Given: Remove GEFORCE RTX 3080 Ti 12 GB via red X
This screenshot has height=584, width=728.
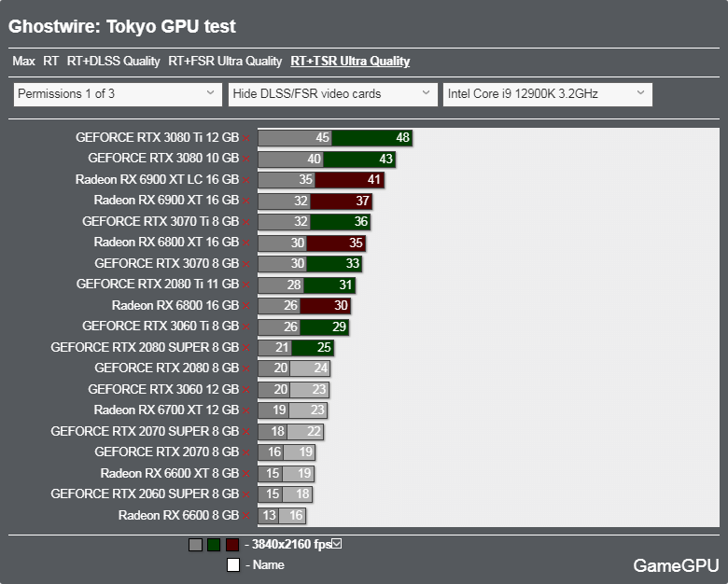Looking at the screenshot, I should point(246,138).
